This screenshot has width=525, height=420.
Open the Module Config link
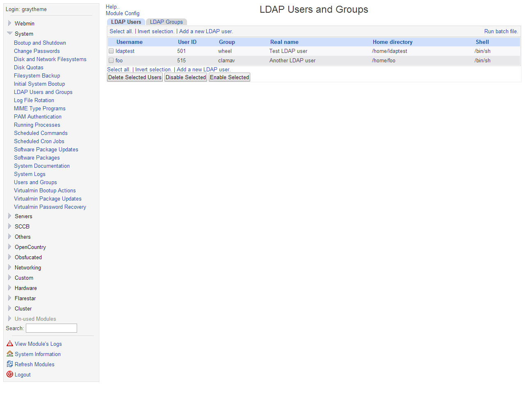point(123,14)
